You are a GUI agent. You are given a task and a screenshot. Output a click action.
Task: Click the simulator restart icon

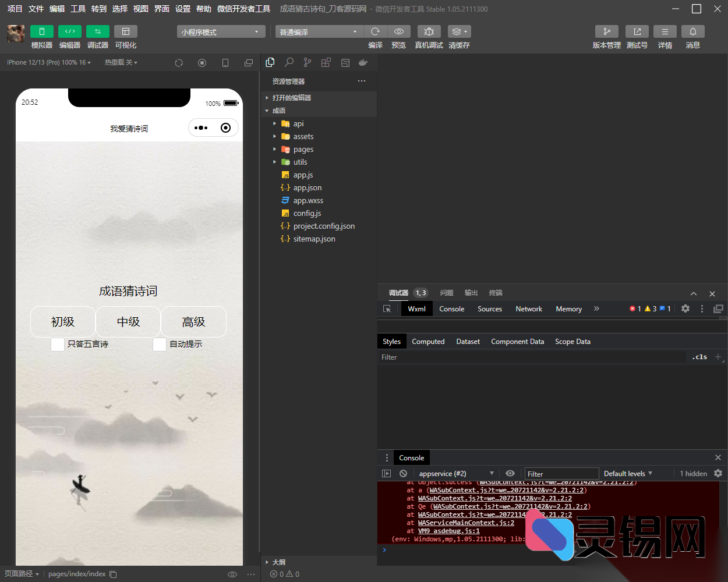[179, 62]
